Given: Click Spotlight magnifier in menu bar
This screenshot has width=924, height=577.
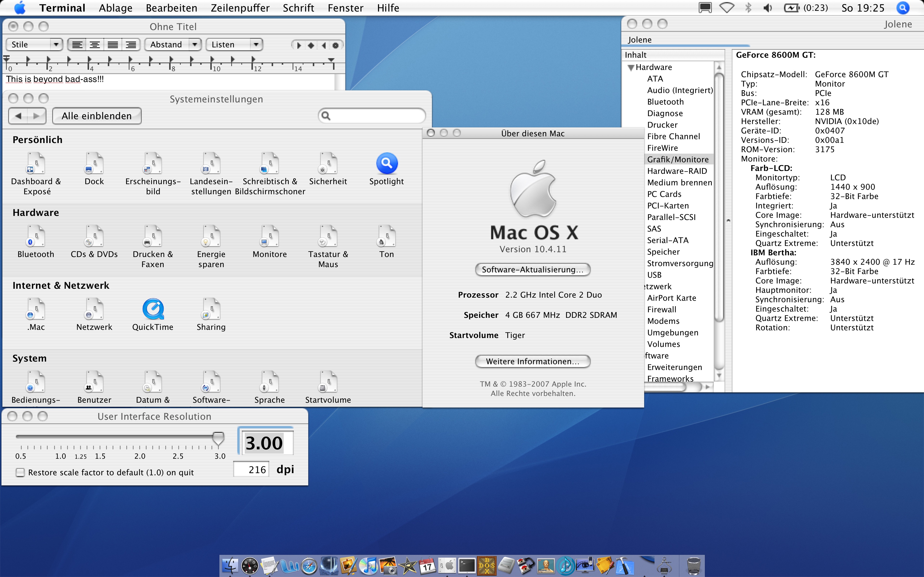Looking at the screenshot, I should coord(903,8).
